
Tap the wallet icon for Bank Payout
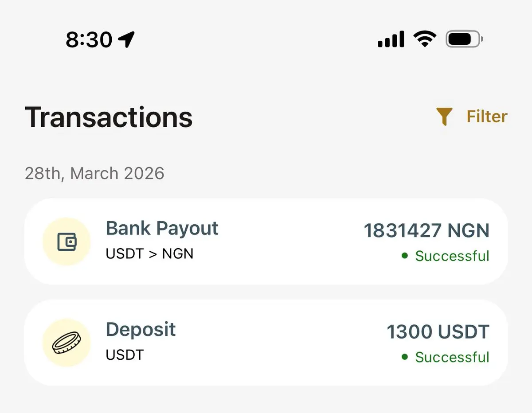tap(66, 242)
